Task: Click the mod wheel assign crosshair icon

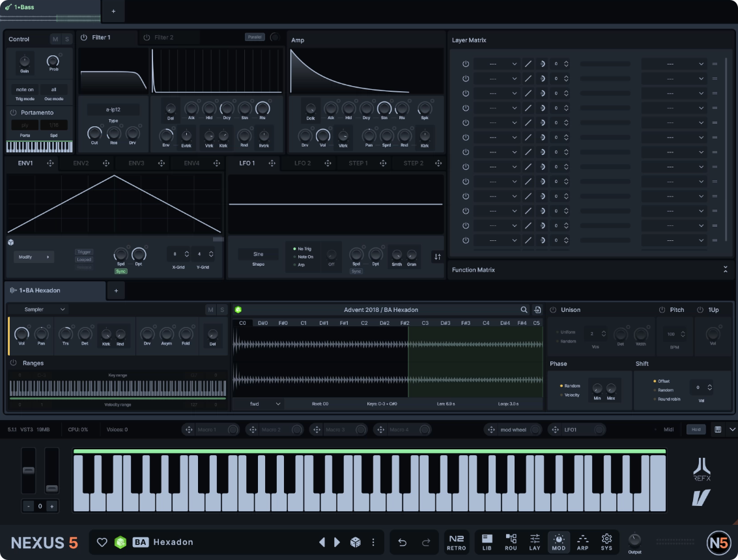Action: click(x=491, y=430)
